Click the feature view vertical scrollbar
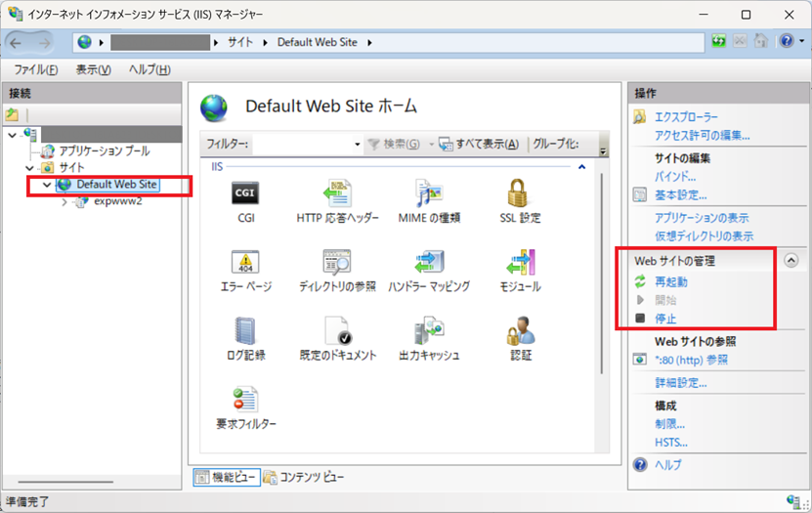 [x=601, y=274]
